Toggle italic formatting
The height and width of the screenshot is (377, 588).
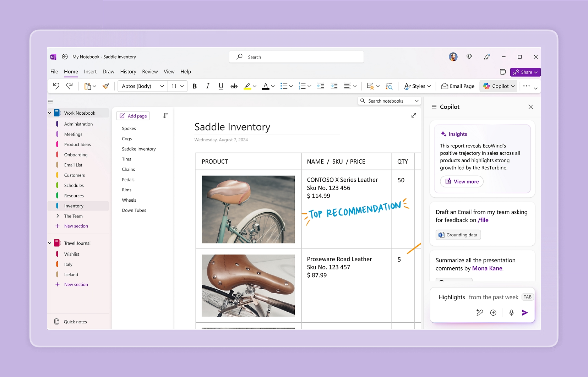click(208, 86)
